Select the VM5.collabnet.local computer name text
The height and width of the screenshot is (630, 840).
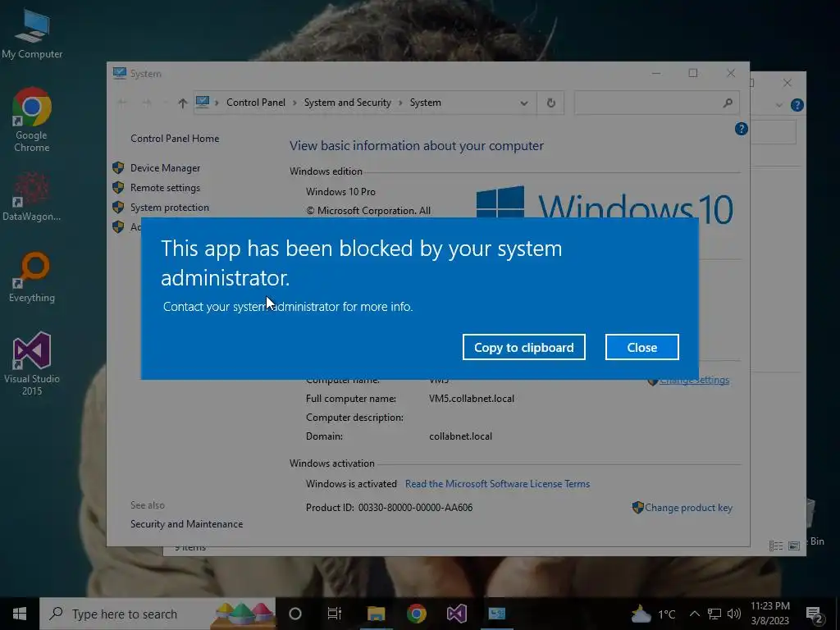[x=472, y=399]
